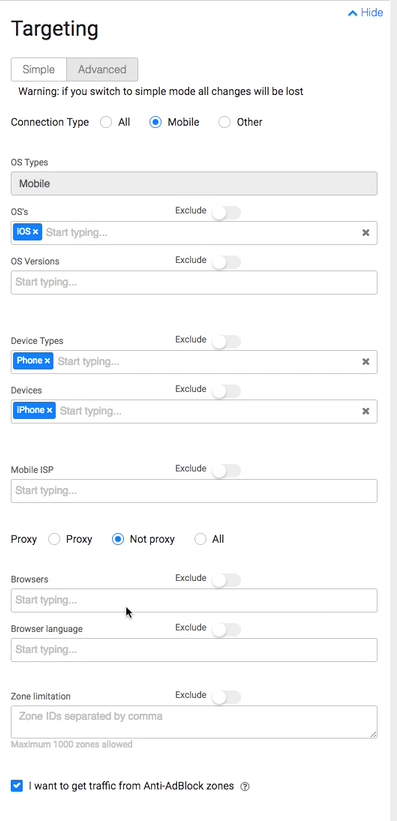Clear all entries in Device Types field
Screen dimensions: 397x821
(x=366, y=361)
